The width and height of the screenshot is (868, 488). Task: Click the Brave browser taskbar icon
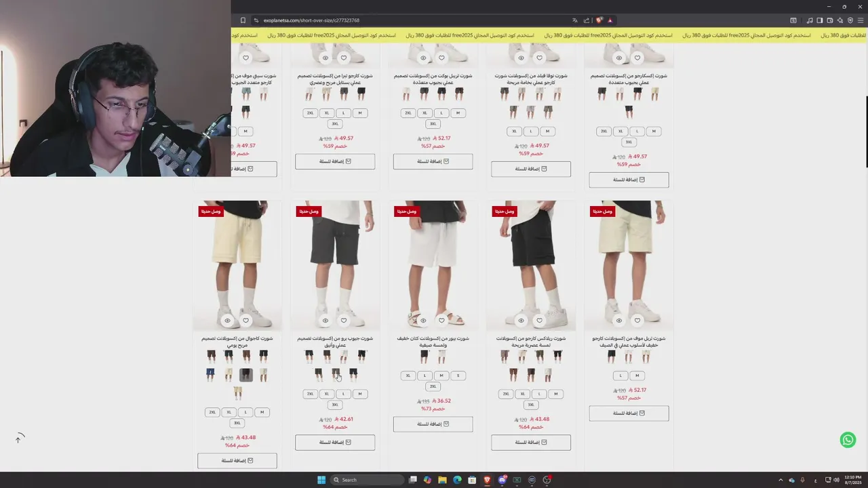(487, 480)
